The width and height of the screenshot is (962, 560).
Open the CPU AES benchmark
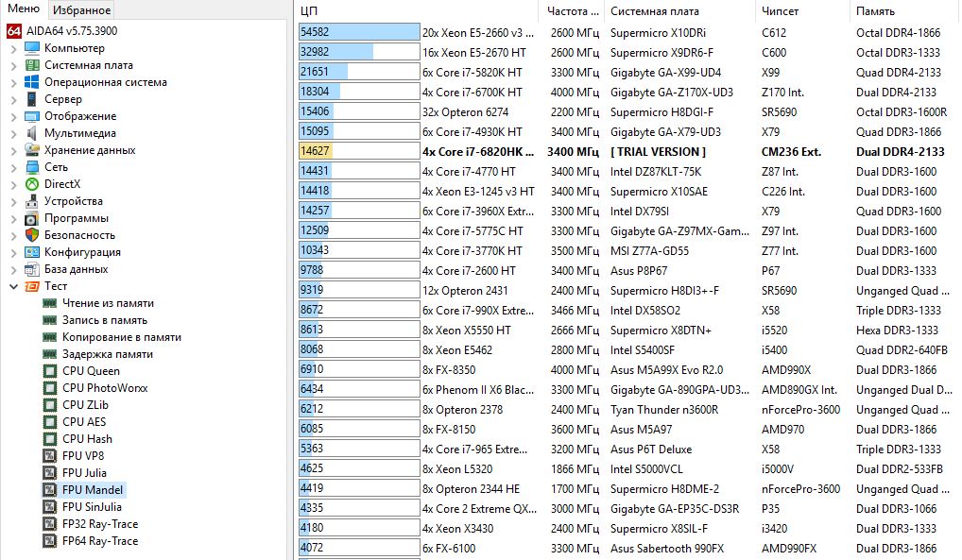[x=84, y=422]
